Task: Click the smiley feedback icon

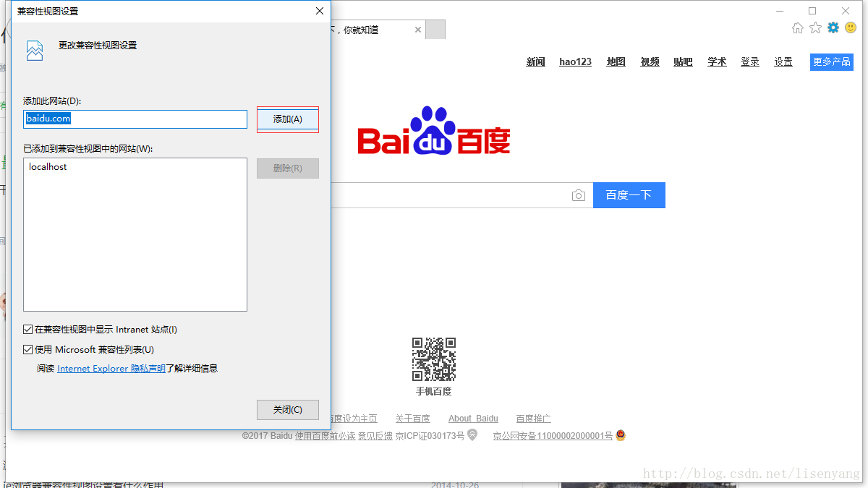Action: [x=851, y=27]
